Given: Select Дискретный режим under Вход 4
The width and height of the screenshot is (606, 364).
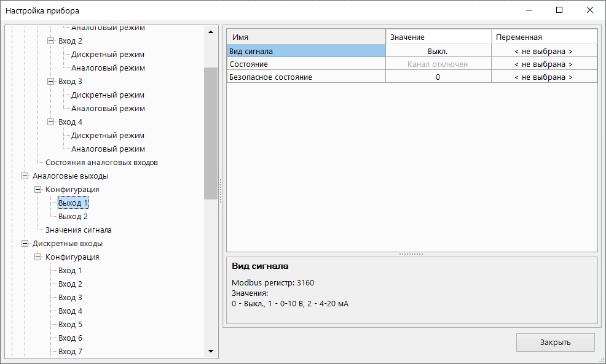Looking at the screenshot, I should 108,136.
